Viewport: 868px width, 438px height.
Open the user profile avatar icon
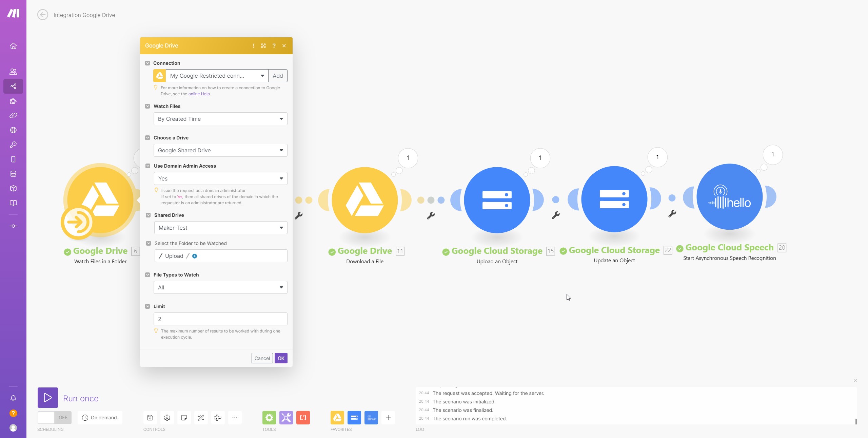coord(13,428)
